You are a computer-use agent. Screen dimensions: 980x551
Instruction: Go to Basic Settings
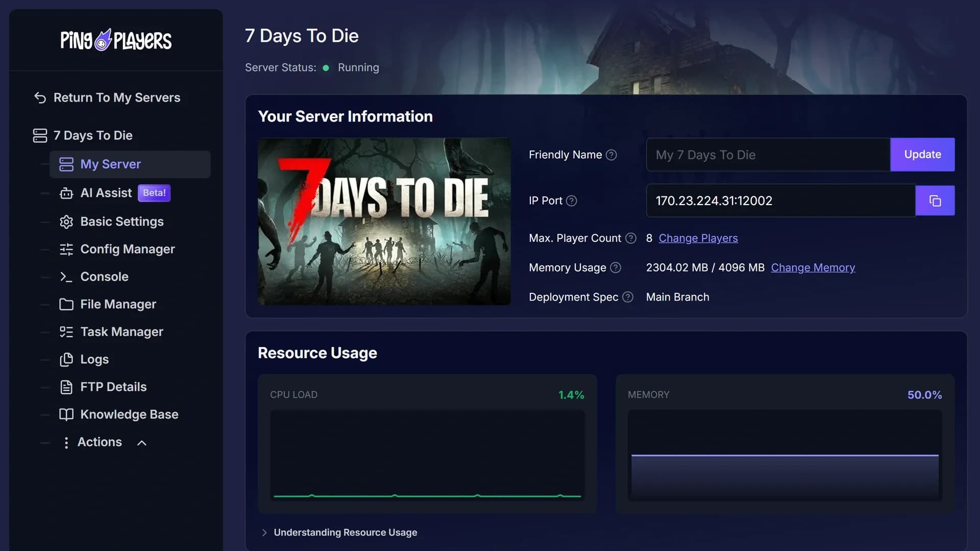[121, 221]
